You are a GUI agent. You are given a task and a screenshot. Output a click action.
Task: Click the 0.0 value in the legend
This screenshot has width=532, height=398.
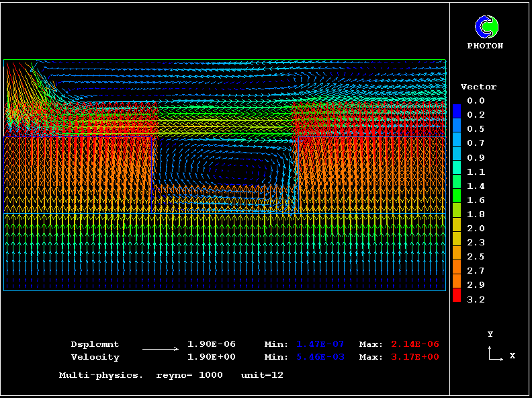(476, 101)
